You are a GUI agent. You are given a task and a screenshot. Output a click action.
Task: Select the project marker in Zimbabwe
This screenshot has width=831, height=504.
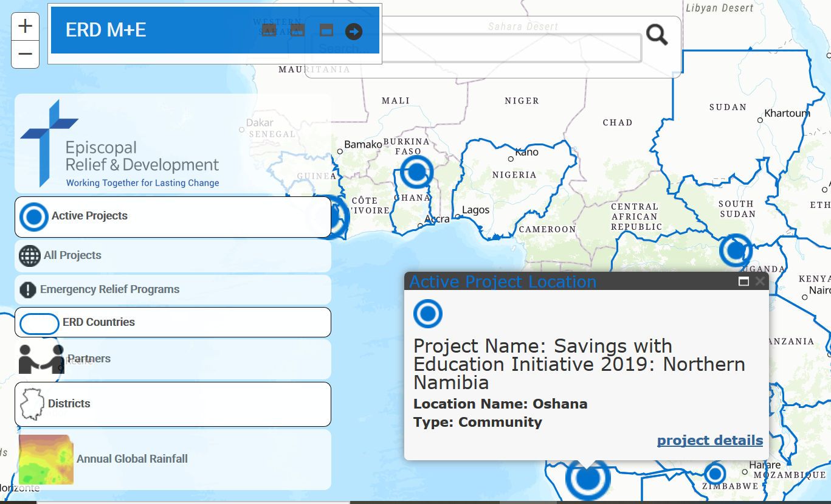(715, 474)
